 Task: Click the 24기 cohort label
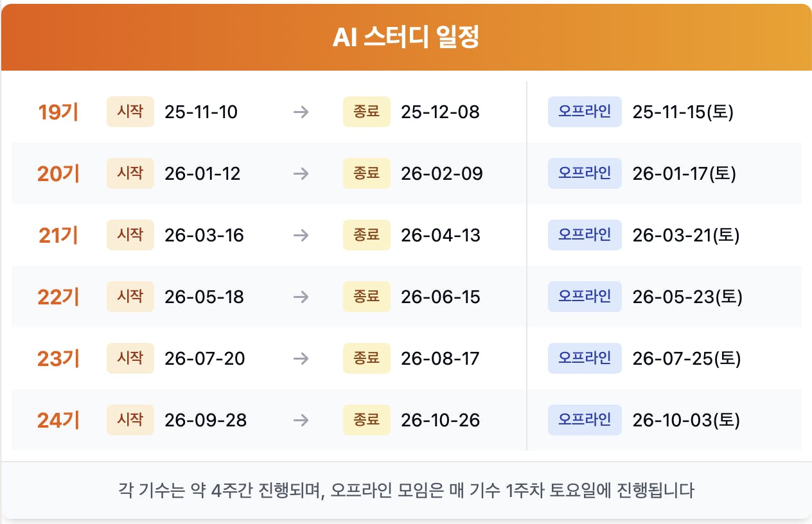tap(58, 420)
